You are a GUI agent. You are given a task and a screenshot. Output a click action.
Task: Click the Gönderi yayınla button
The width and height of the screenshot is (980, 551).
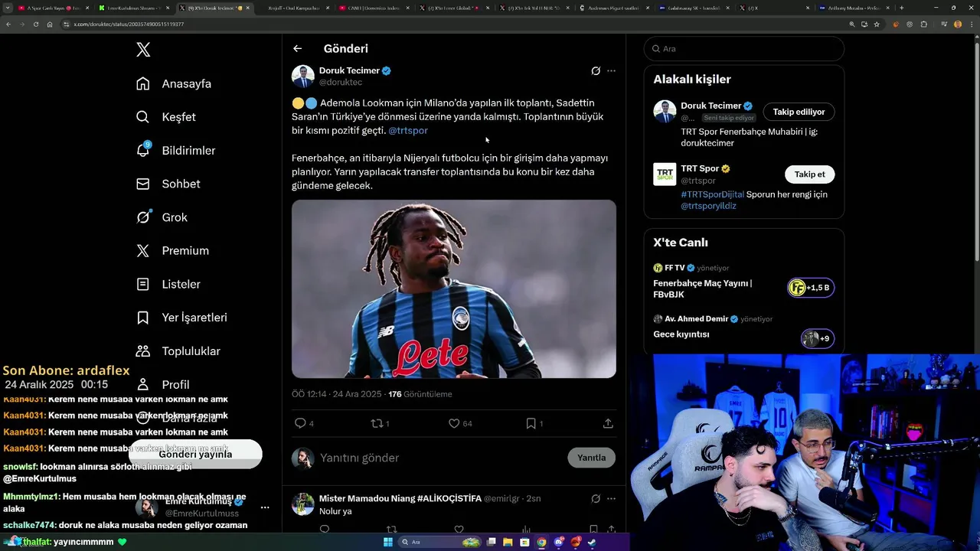195,454
